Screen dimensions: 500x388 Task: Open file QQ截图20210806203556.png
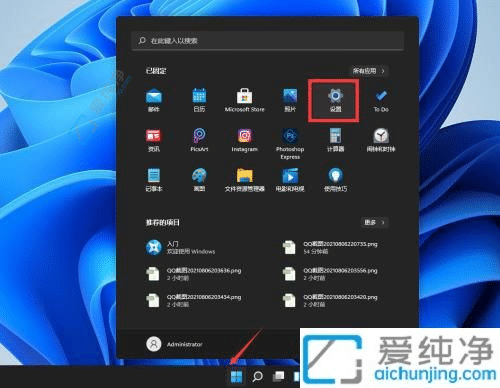[x=330, y=274]
